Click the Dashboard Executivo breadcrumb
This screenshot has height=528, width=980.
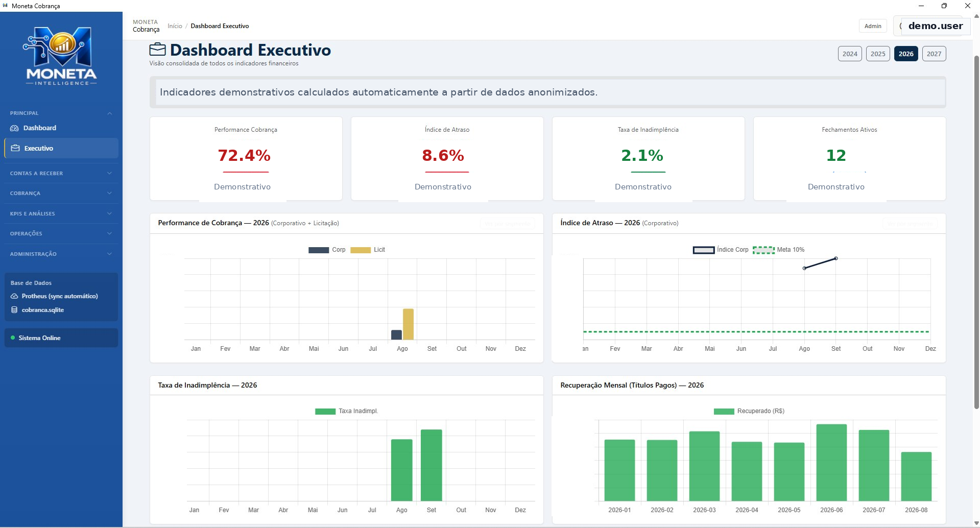click(x=220, y=26)
